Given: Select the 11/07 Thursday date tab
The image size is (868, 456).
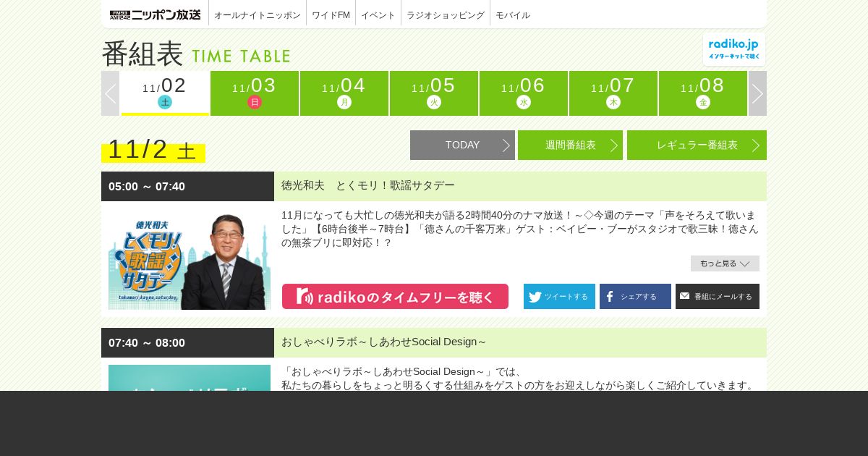Looking at the screenshot, I should [x=613, y=93].
